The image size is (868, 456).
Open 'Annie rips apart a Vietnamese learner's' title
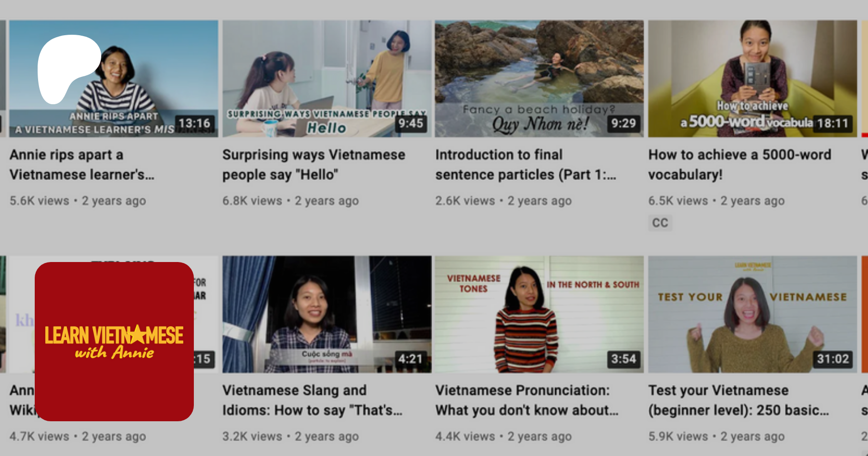coord(82,165)
